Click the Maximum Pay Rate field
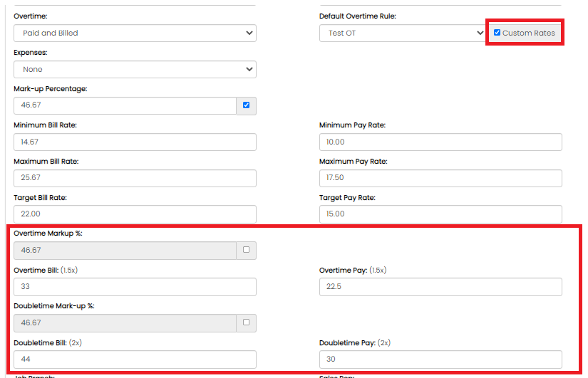 pos(440,178)
